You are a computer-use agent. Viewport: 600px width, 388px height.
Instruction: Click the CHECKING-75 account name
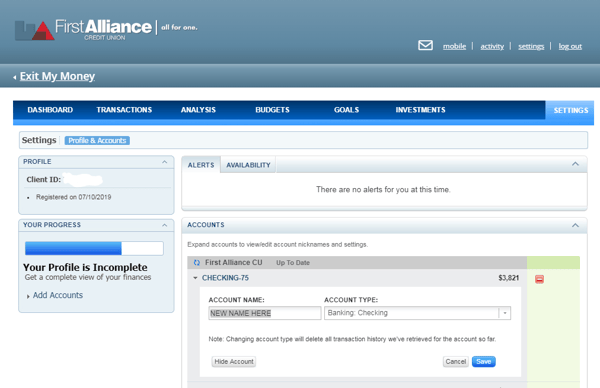225,278
